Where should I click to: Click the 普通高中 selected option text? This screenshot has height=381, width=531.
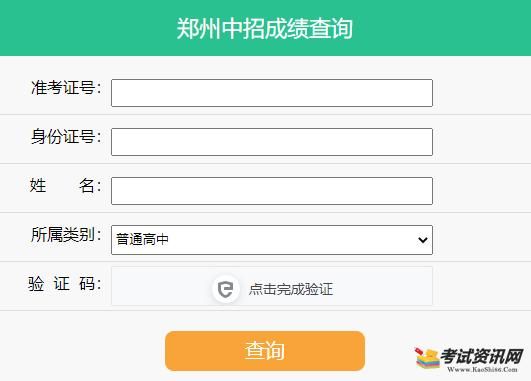coord(142,240)
